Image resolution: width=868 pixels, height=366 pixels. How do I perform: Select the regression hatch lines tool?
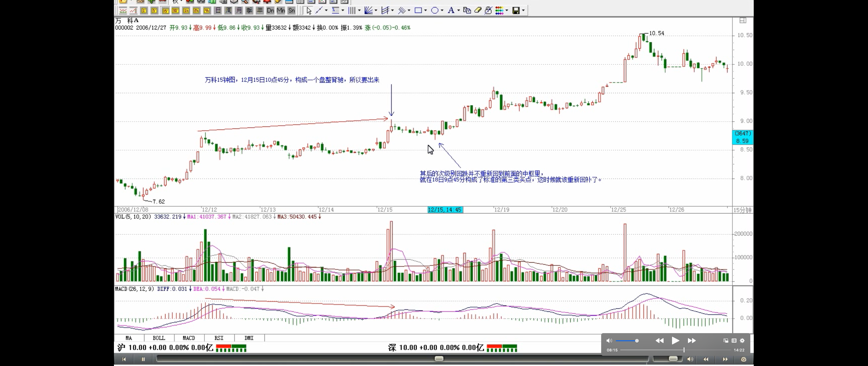point(402,11)
